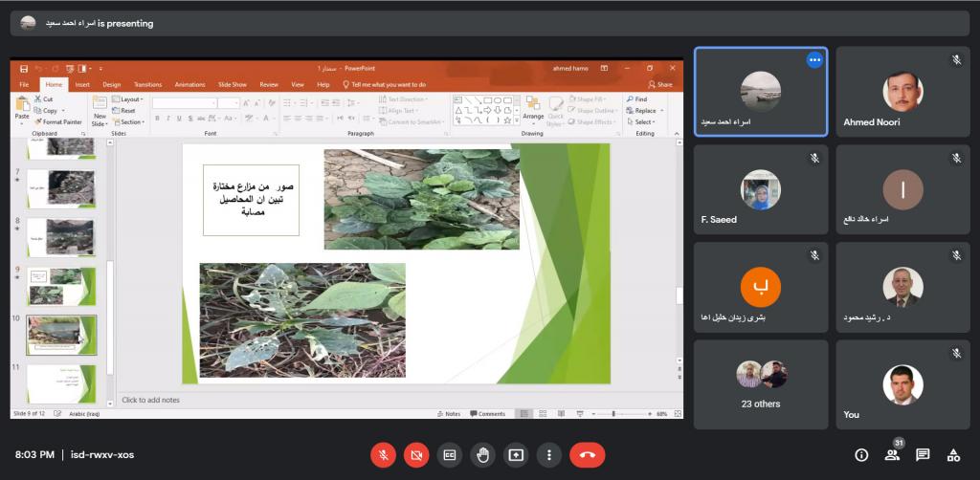Toggle closed captions on
Viewport: 980px width, 480px height.
point(450,455)
